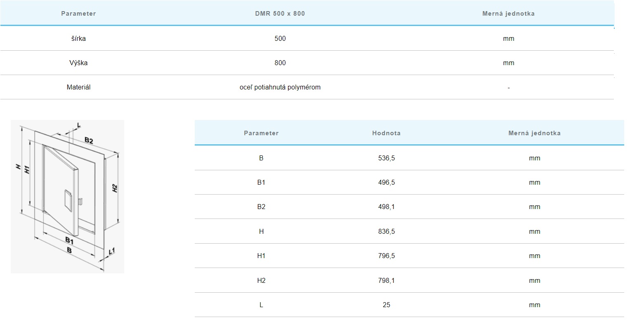Select the 536,5 value in the B row
The image size is (644, 322).
tap(386, 158)
